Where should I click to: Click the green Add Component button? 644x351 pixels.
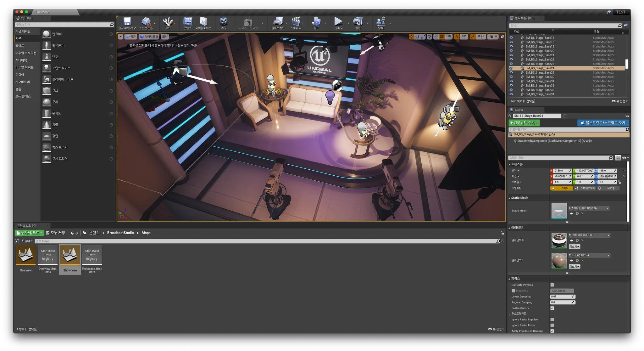[x=524, y=123]
